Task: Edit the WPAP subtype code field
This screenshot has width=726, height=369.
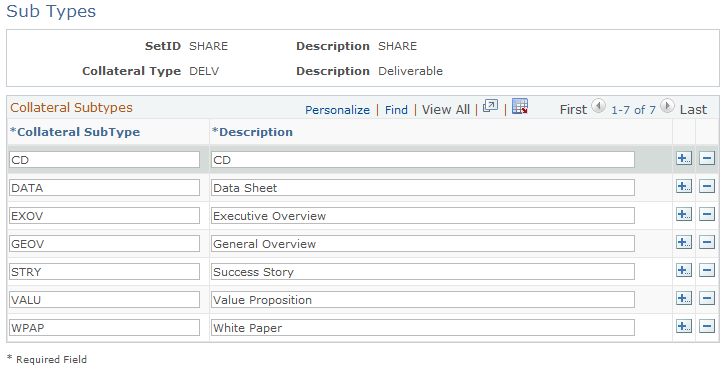Action: point(104,328)
